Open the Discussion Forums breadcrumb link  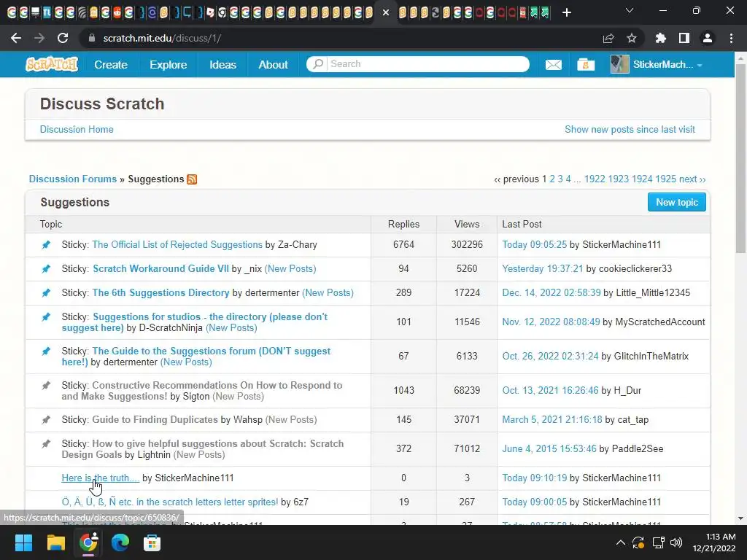tap(73, 179)
